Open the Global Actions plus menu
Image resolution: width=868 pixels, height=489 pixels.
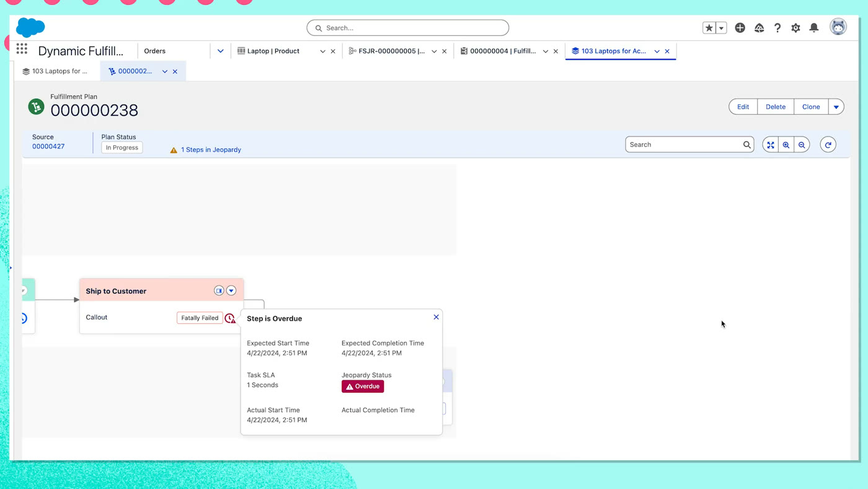pos(740,28)
